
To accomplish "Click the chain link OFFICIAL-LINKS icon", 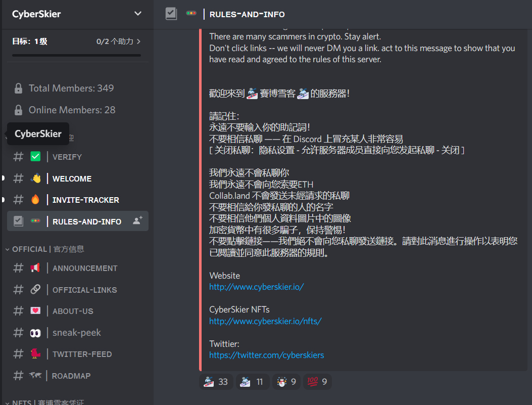I will [x=35, y=290].
